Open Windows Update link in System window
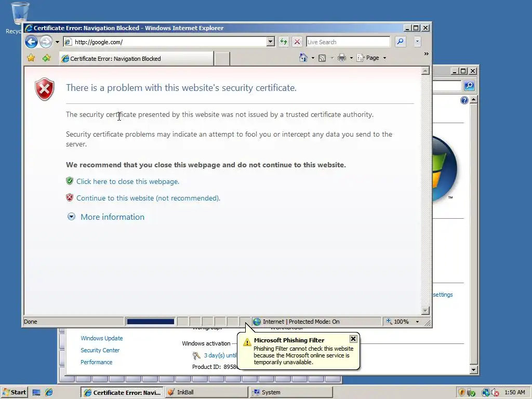 (x=102, y=338)
